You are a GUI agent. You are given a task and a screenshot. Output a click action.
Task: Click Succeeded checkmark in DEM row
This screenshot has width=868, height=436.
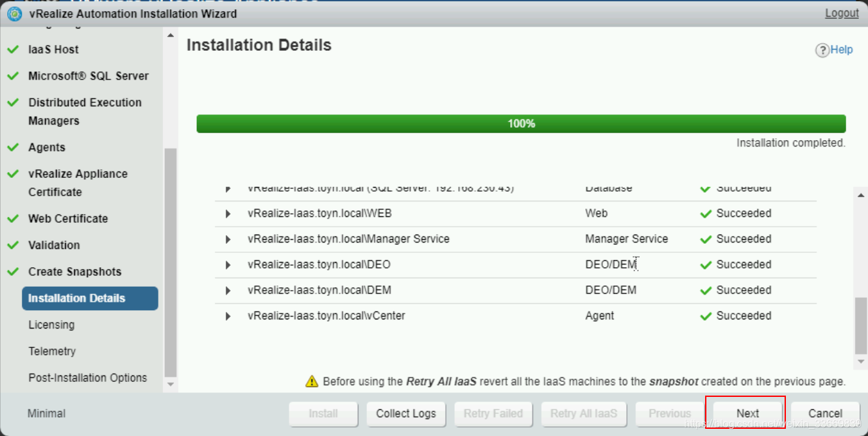point(705,291)
